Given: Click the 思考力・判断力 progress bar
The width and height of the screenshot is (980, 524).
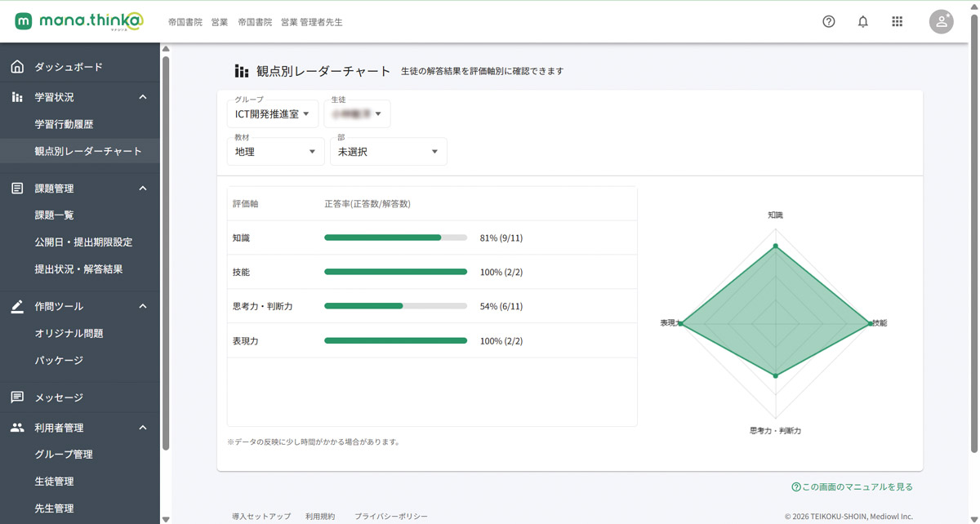Looking at the screenshot, I should pyautogui.click(x=395, y=306).
